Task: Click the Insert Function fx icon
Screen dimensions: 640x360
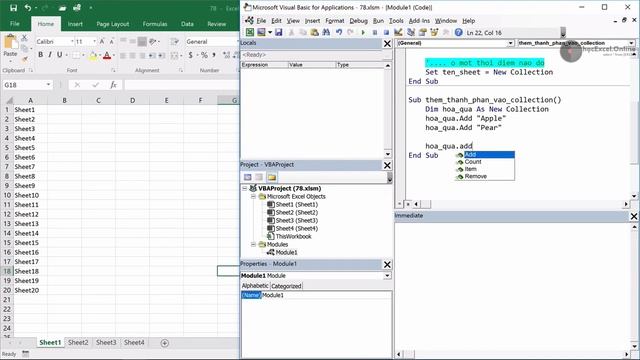Action: point(113,84)
